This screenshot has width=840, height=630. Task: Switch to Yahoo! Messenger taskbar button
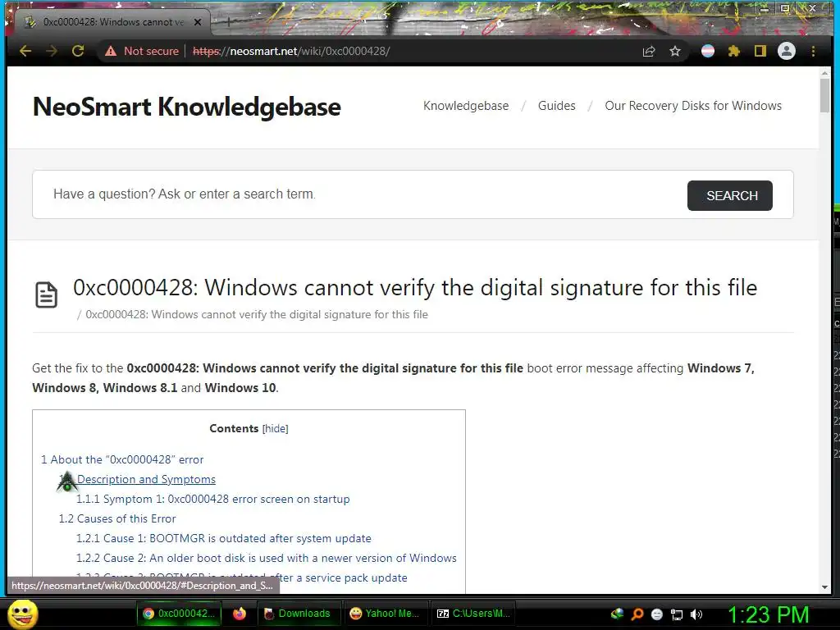pyautogui.click(x=386, y=614)
